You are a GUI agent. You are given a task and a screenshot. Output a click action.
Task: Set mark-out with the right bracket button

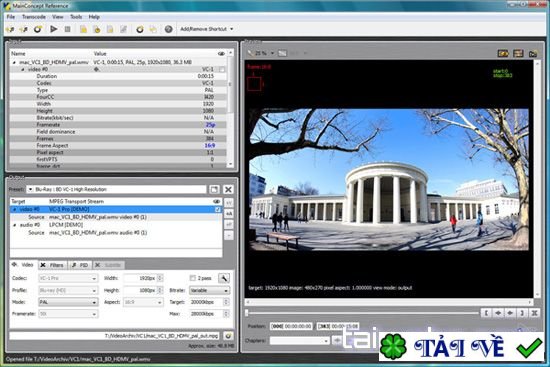522,313
